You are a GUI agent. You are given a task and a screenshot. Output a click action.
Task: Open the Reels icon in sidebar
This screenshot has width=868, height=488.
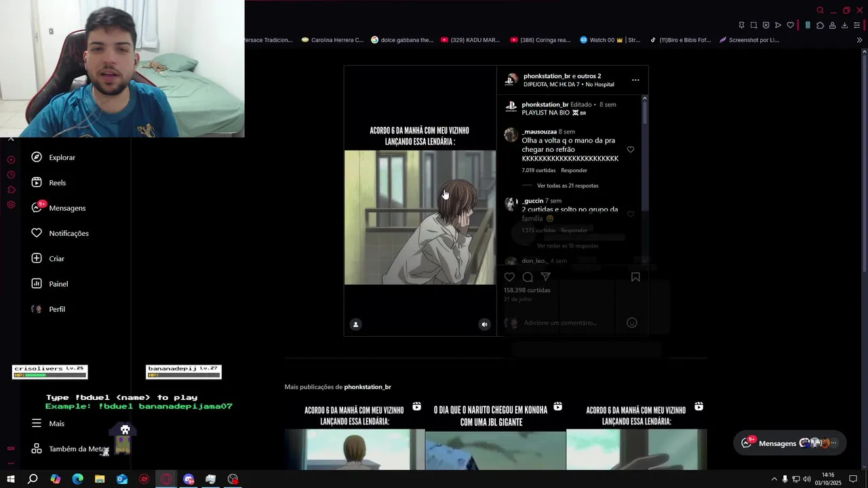click(x=37, y=182)
